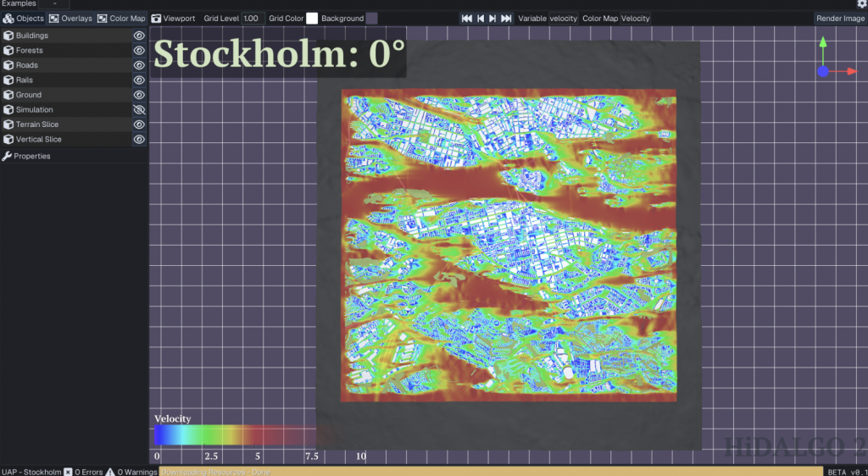
Task: Click the cube icon next to Terrain Slice
Action: tap(8, 125)
